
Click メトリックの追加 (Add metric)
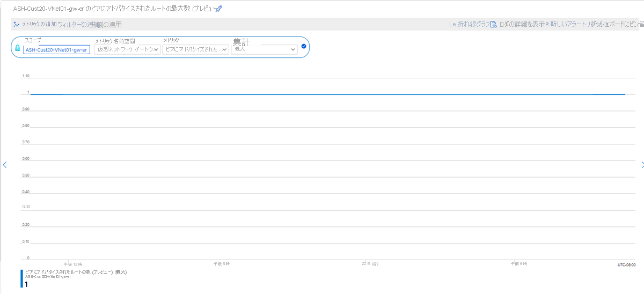tap(35, 24)
